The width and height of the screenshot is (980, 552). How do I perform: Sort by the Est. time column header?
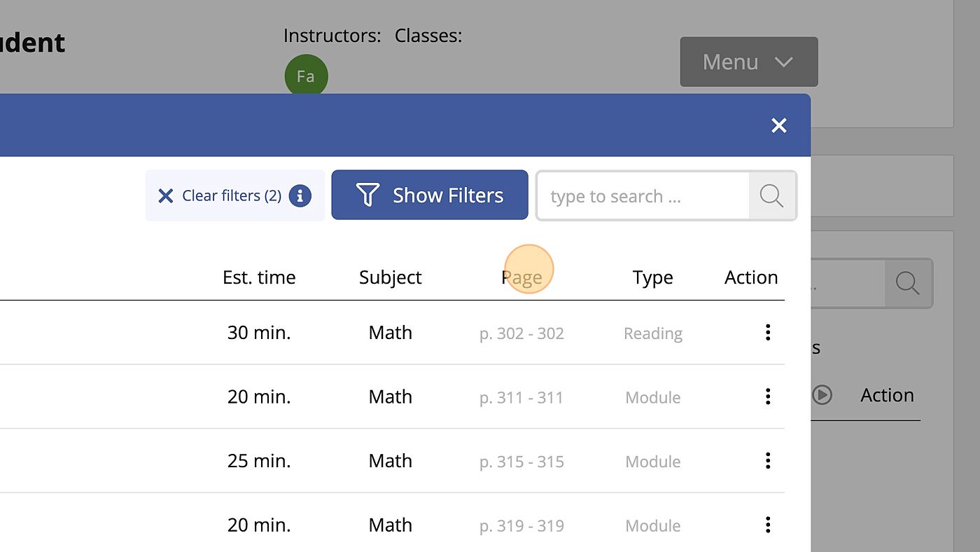(x=259, y=277)
